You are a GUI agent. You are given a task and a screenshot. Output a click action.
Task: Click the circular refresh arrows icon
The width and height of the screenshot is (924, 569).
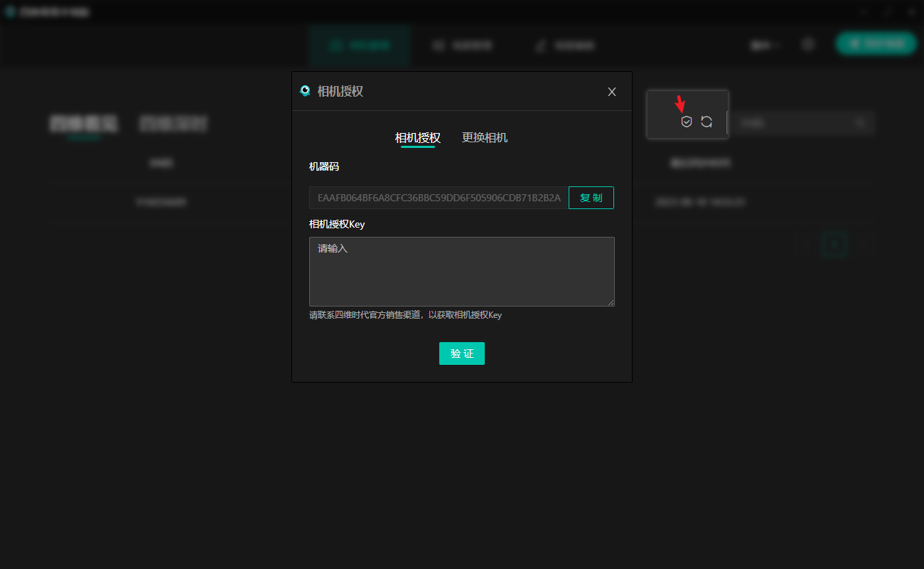coord(707,122)
